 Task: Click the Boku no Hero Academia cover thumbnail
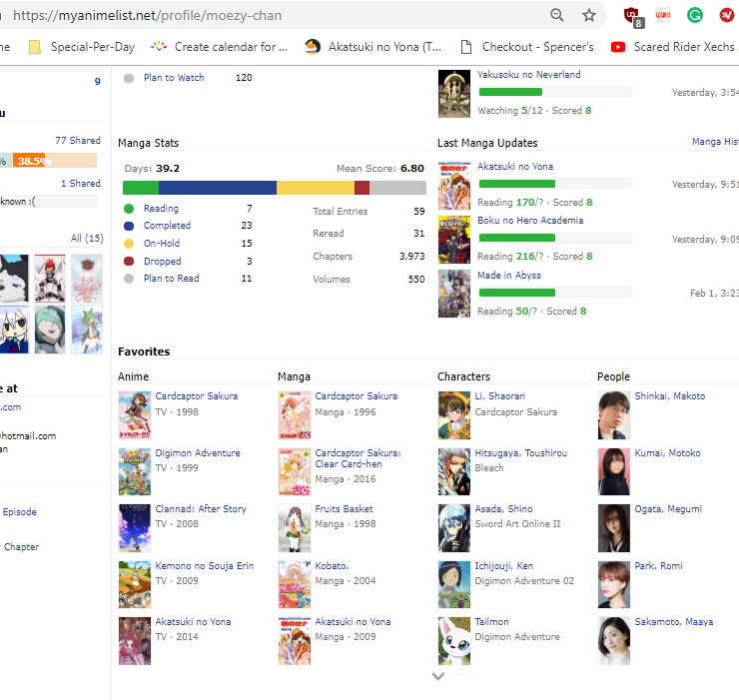click(453, 240)
